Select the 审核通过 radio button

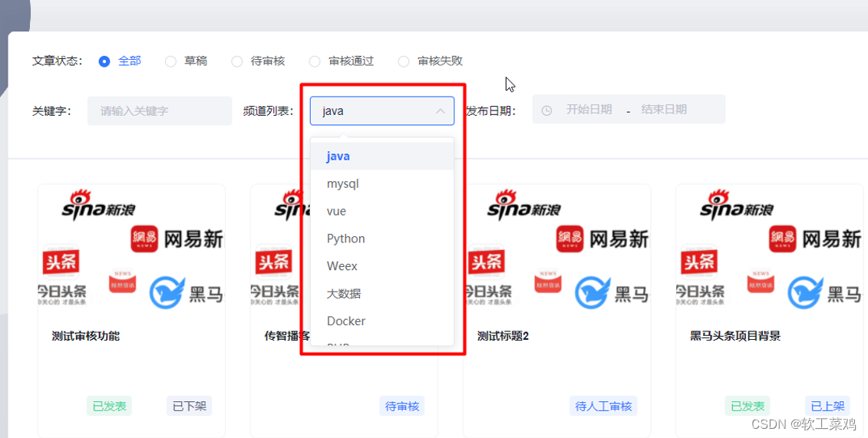315,61
